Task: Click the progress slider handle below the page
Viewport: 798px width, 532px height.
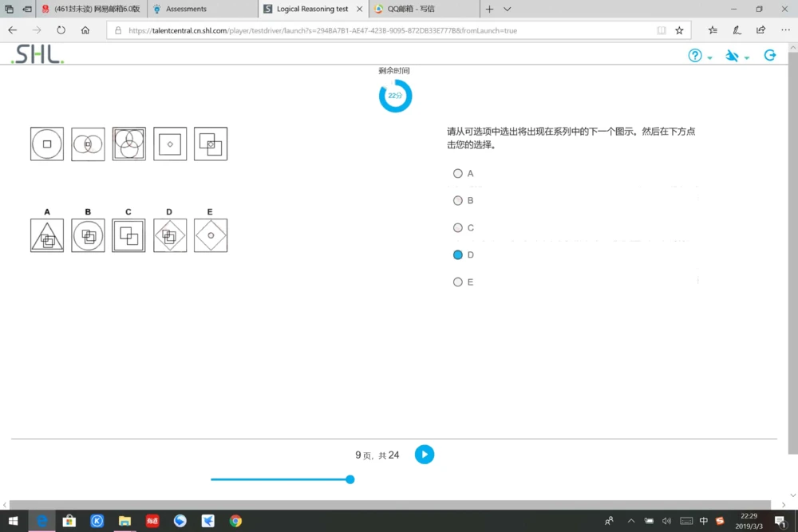Action: point(350,479)
